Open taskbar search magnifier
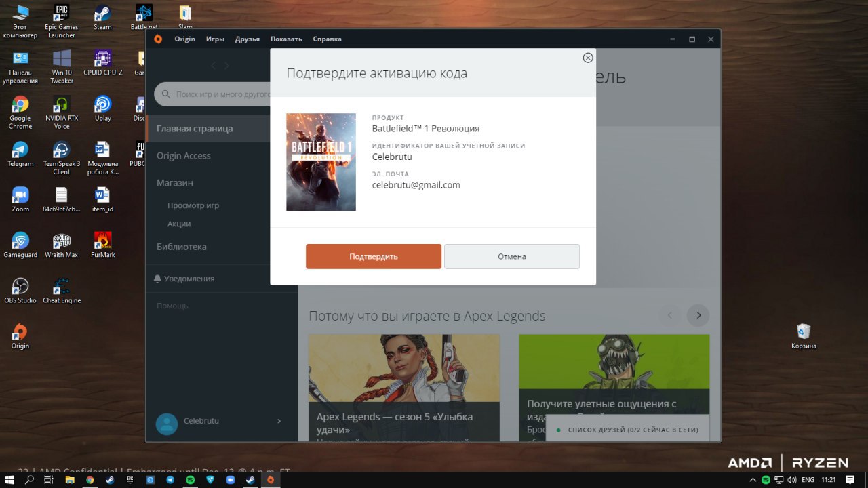This screenshot has height=488, width=868. [x=29, y=480]
